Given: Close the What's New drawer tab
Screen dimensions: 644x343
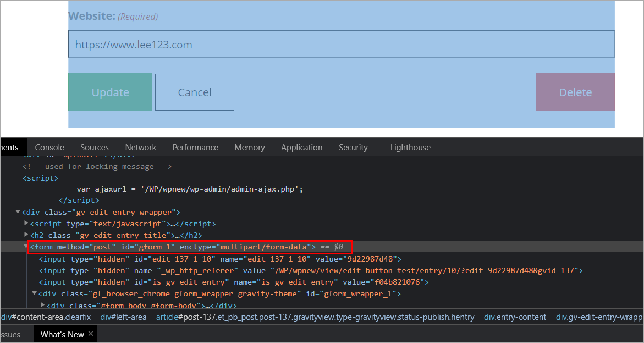Looking at the screenshot, I should (x=91, y=334).
